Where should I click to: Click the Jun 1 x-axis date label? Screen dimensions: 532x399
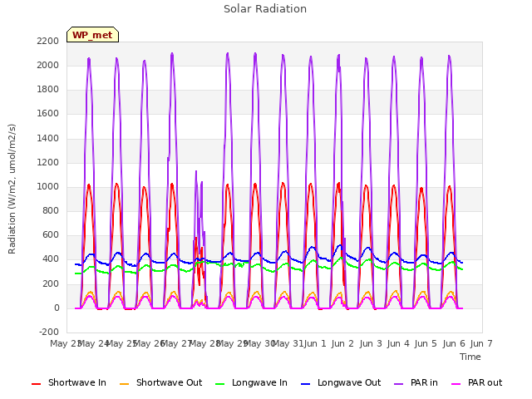[315, 343]
